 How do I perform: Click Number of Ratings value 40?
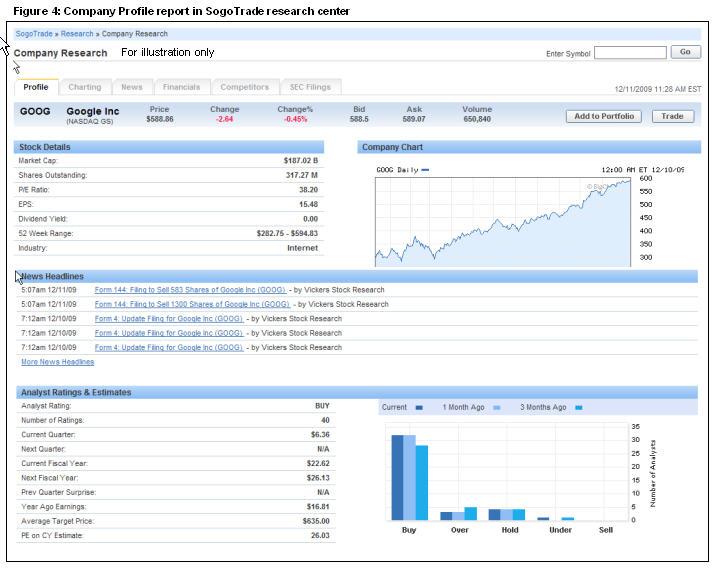tap(325, 420)
